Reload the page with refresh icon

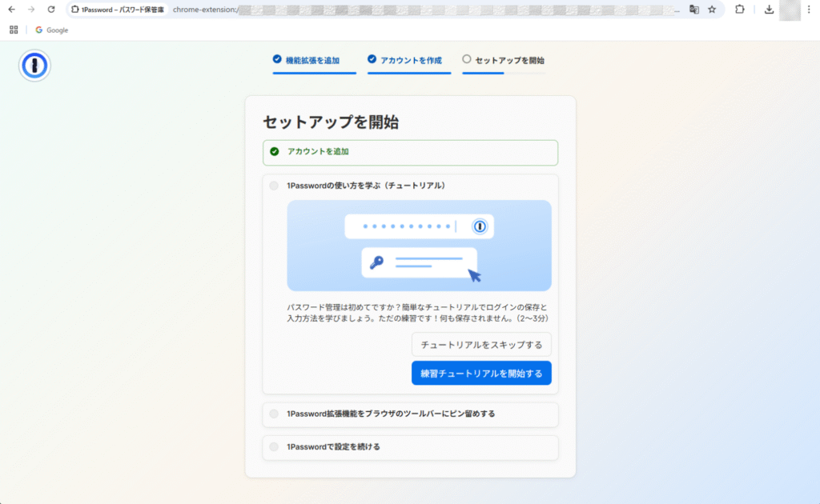tap(51, 10)
